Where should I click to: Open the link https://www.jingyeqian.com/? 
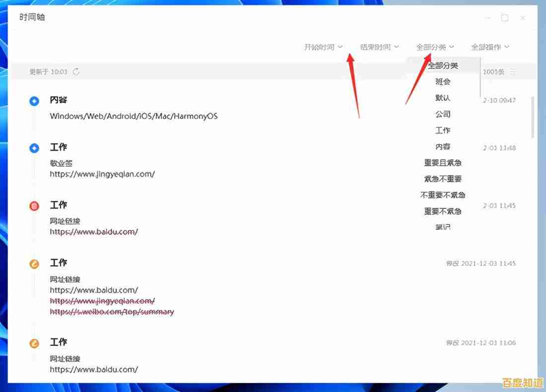(x=102, y=174)
